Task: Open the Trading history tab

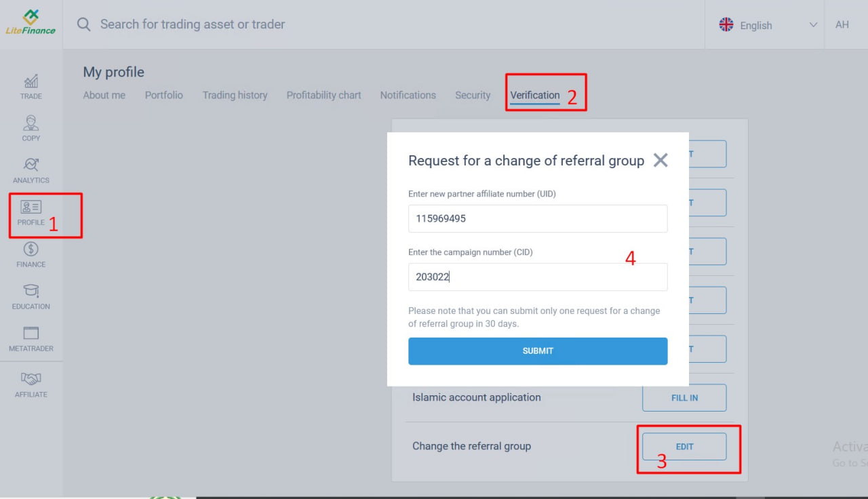Action: (x=235, y=95)
